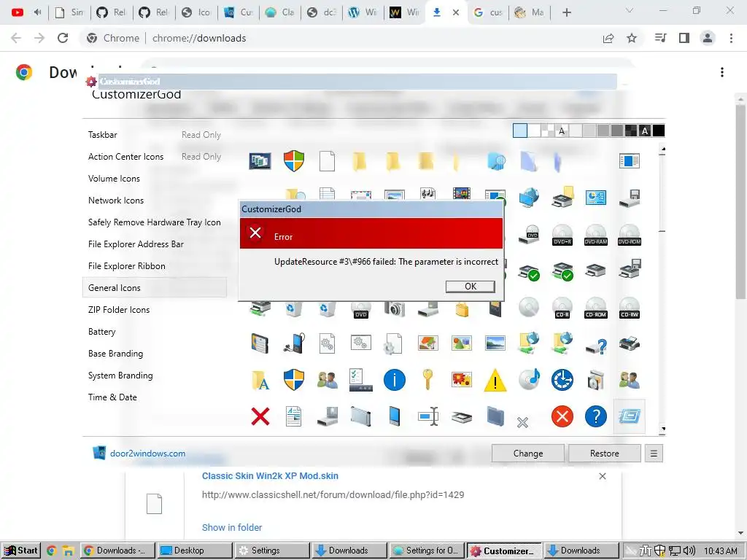
Task: Select the CD-RW disc icon
Action: (630, 308)
